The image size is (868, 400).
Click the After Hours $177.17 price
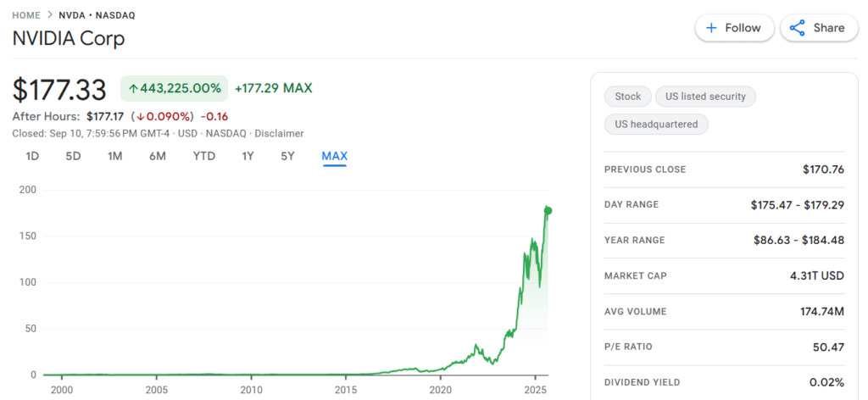(x=106, y=117)
